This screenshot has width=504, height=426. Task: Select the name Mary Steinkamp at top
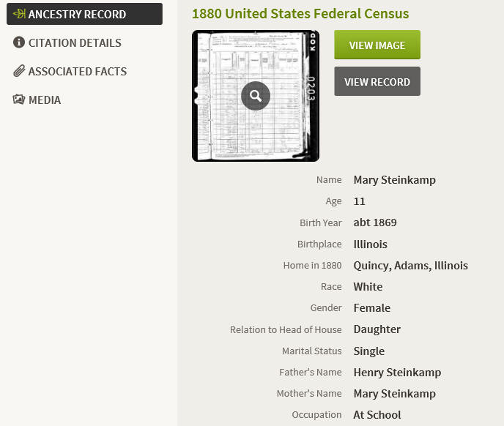pos(394,180)
